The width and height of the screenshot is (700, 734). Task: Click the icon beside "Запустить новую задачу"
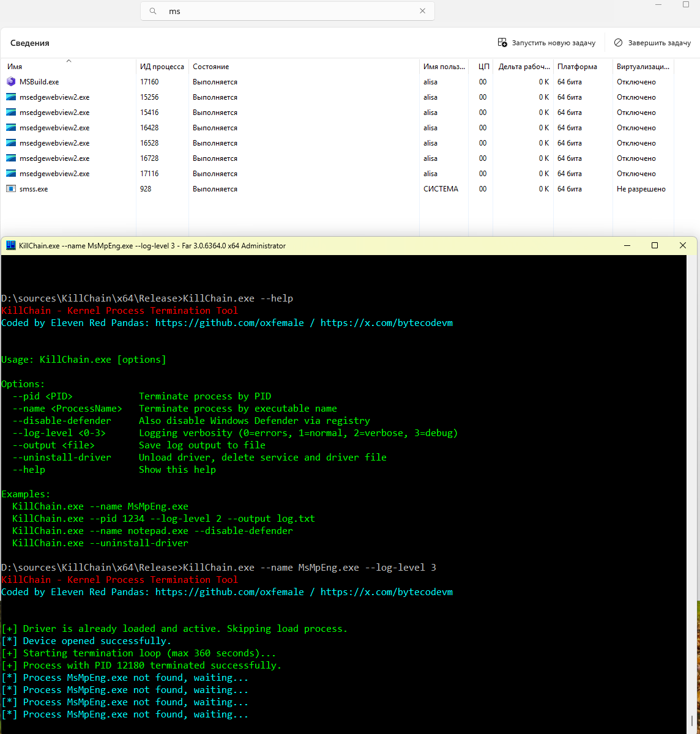point(502,43)
